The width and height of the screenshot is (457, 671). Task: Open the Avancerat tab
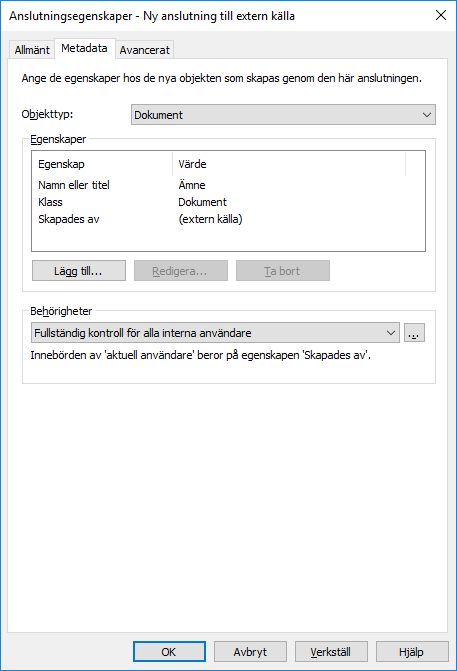click(145, 50)
